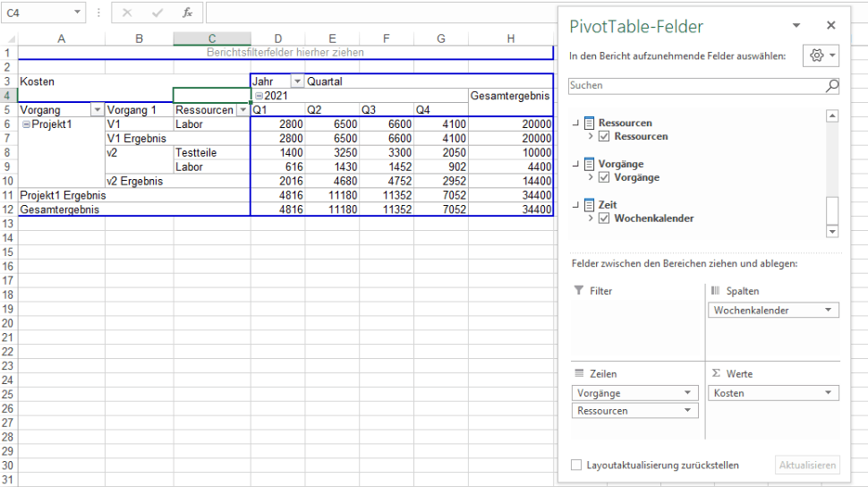Collapse the Zeit table node
Viewport: 868px width, 487px height.
point(575,205)
